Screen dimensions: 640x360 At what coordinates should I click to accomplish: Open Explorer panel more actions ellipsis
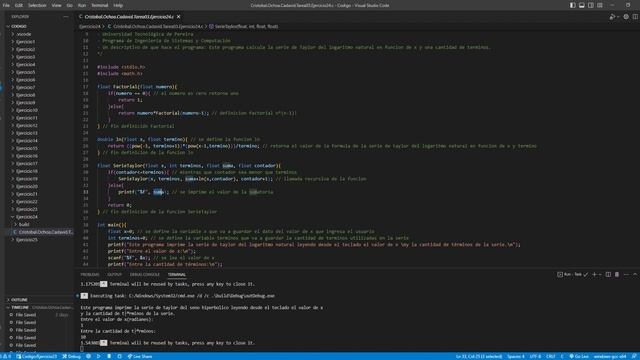pyautogui.click(x=66, y=17)
